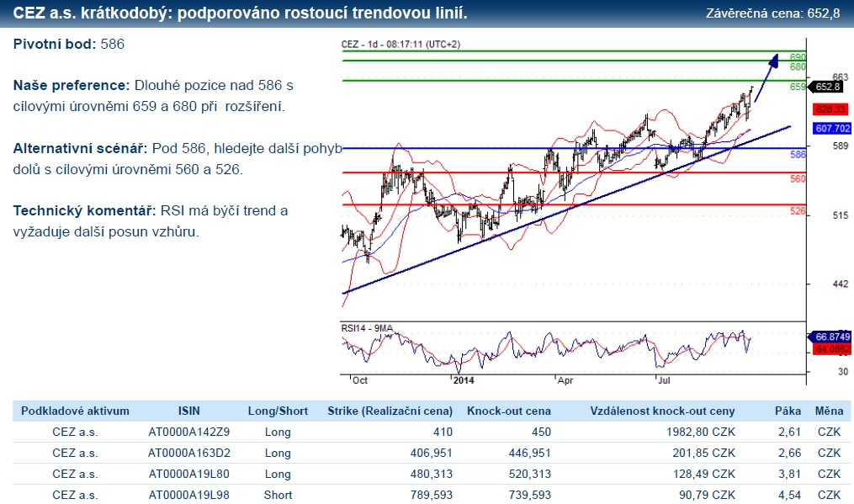Select the "Knock-out cena" column header
This screenshot has width=854, height=504.
[x=509, y=411]
